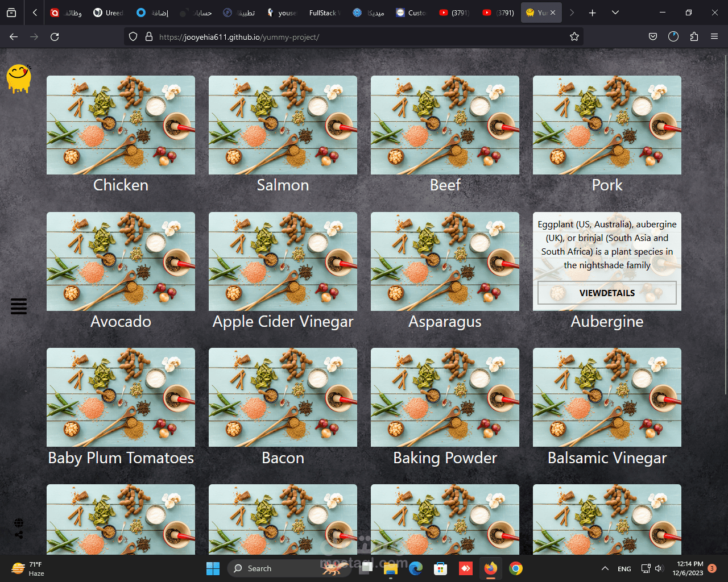
Task: Open the weather widget showing Haze
Action: coord(27,568)
